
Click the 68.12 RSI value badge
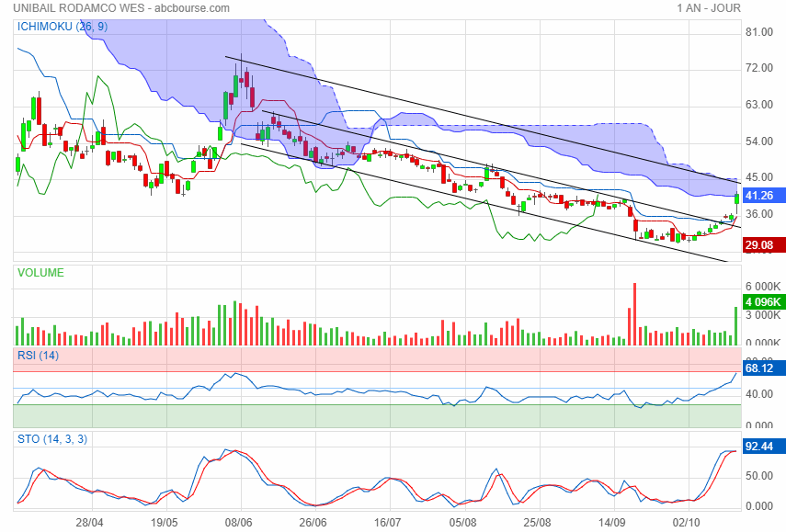[763, 368]
